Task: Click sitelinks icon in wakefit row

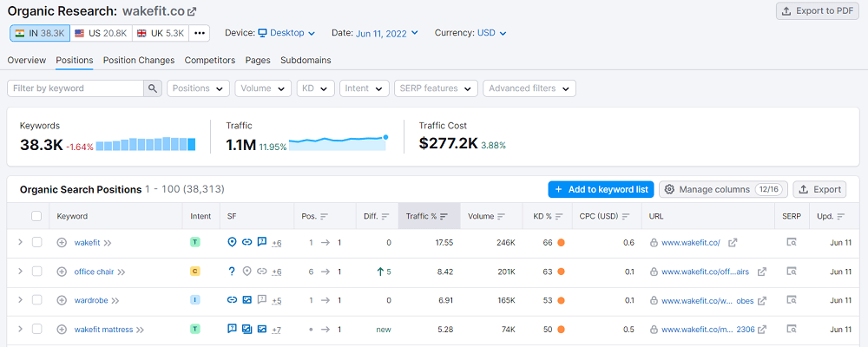Action: pos(247,242)
